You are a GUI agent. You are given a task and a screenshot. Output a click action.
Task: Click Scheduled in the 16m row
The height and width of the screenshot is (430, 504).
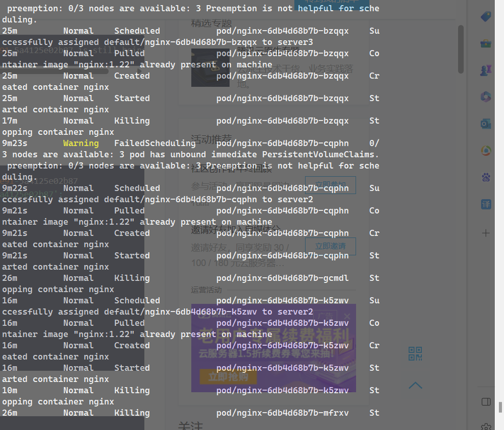click(137, 300)
